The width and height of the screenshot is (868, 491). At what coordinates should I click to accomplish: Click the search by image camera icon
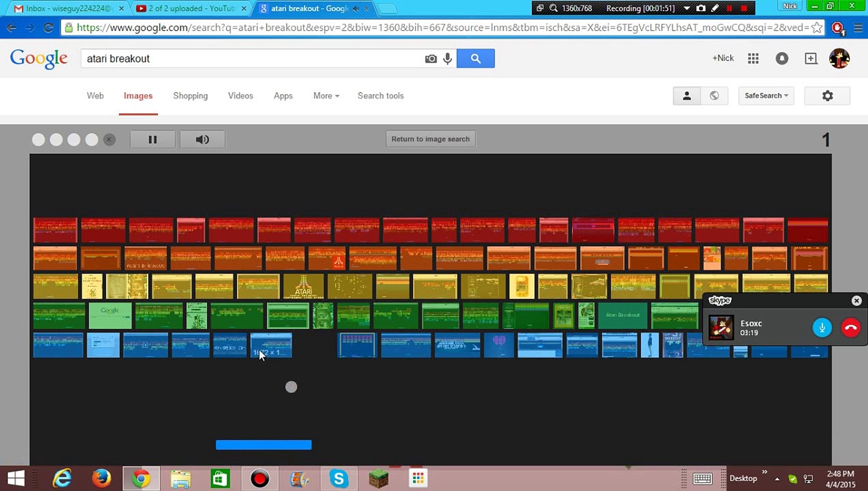[430, 59]
